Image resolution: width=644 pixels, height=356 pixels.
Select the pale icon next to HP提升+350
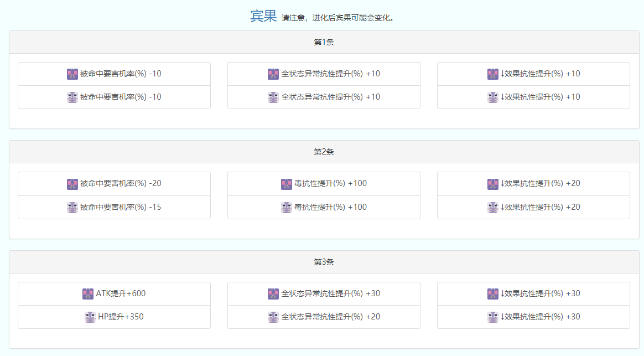pos(90,317)
